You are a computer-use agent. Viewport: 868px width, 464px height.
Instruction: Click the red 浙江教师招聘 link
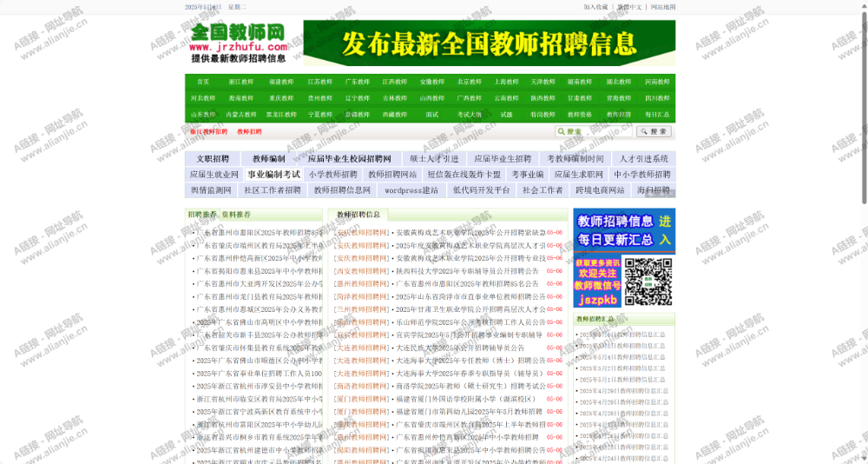[x=208, y=132]
